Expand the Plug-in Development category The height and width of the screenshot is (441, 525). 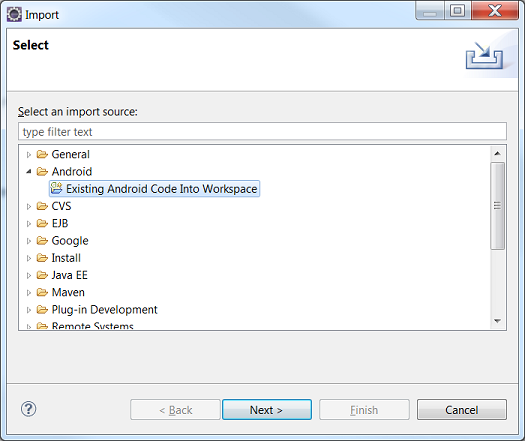point(29,310)
